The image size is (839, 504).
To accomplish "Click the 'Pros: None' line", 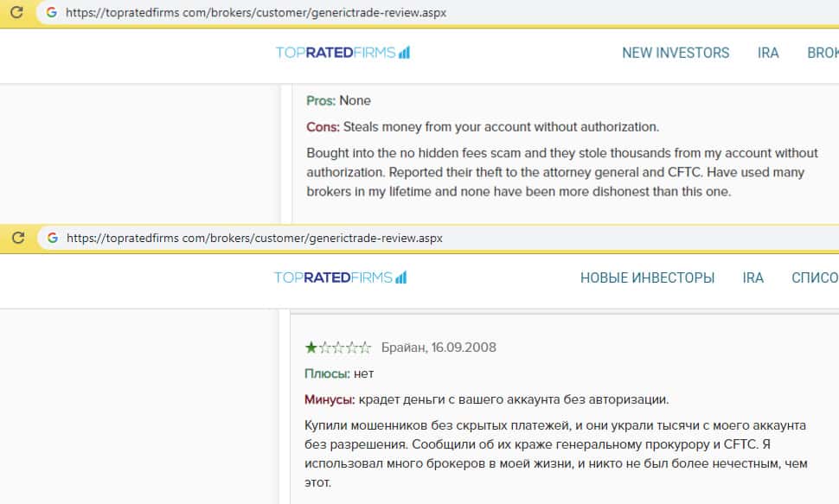I will 338,101.
